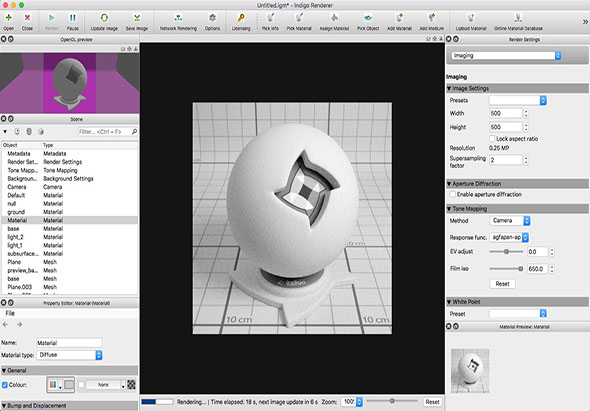Pause the render from the toolbar
The image size is (590, 411).
(73, 21)
